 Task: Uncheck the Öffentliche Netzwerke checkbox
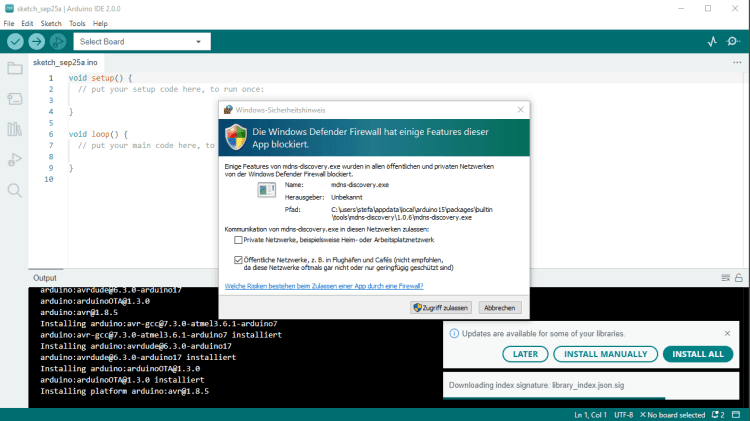(238, 260)
